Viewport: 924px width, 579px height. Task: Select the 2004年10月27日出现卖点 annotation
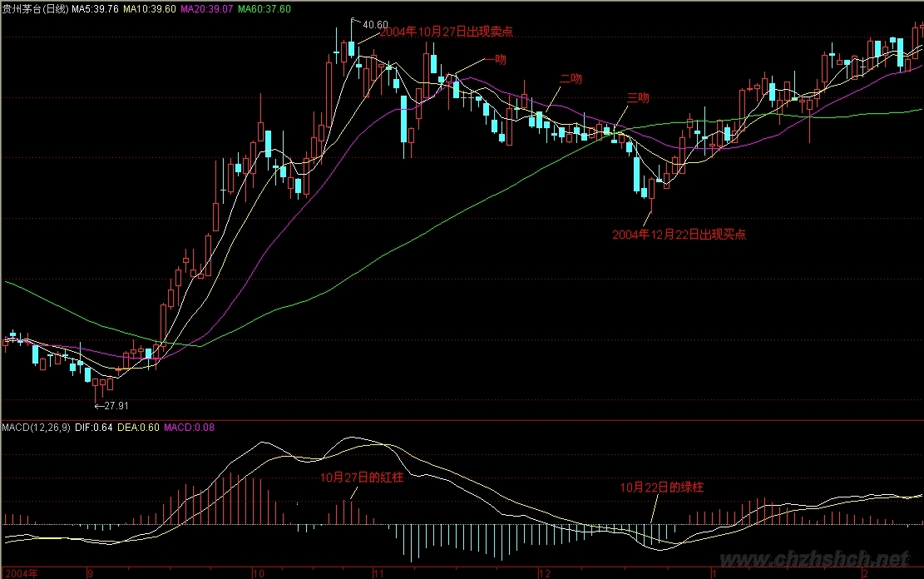pyautogui.click(x=446, y=32)
